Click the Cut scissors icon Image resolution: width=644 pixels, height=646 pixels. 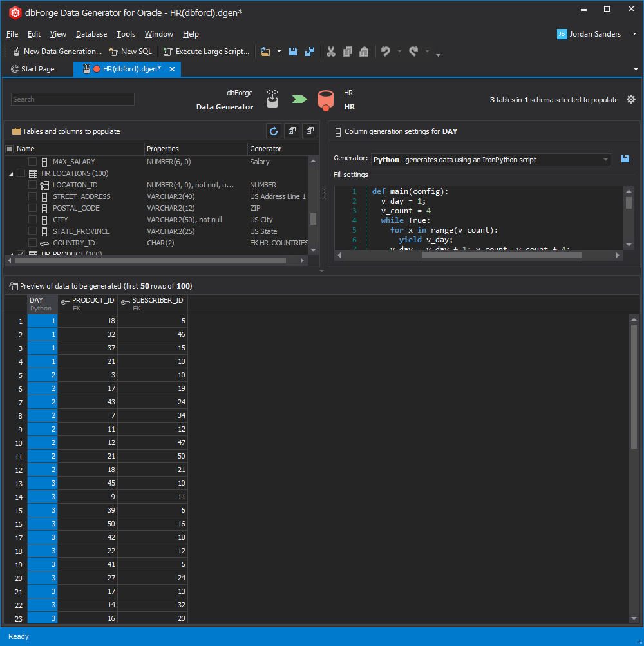[x=331, y=52]
